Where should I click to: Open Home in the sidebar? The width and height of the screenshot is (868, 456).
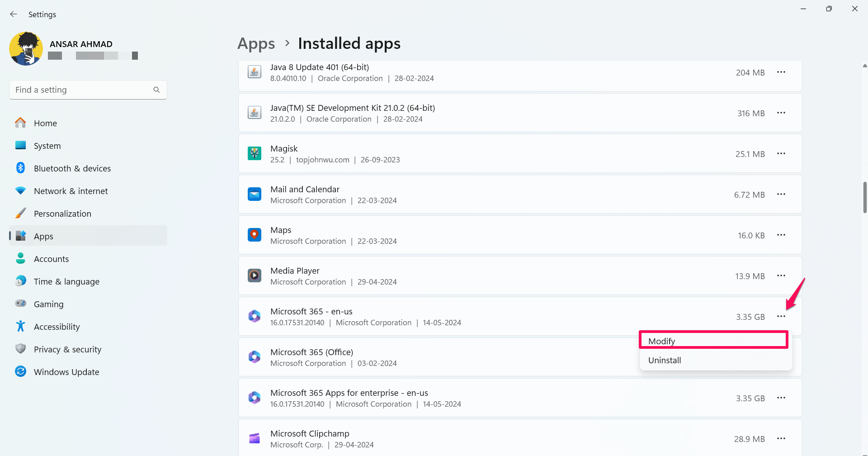88,123
